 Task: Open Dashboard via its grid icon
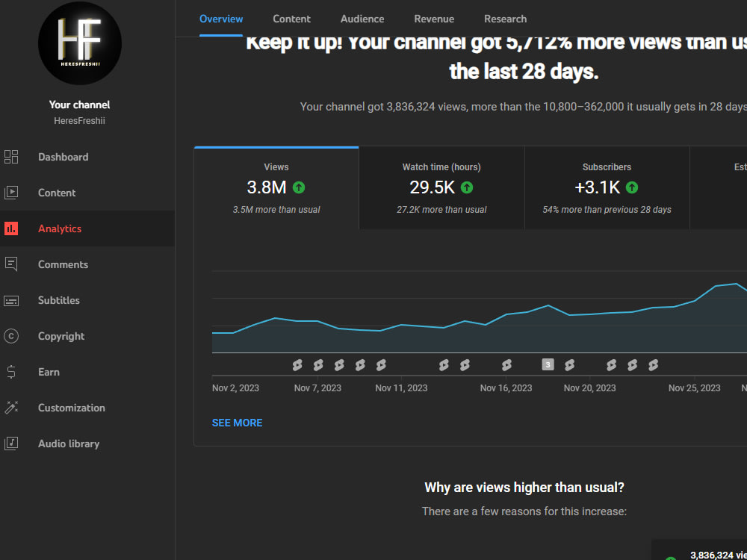pos(11,157)
